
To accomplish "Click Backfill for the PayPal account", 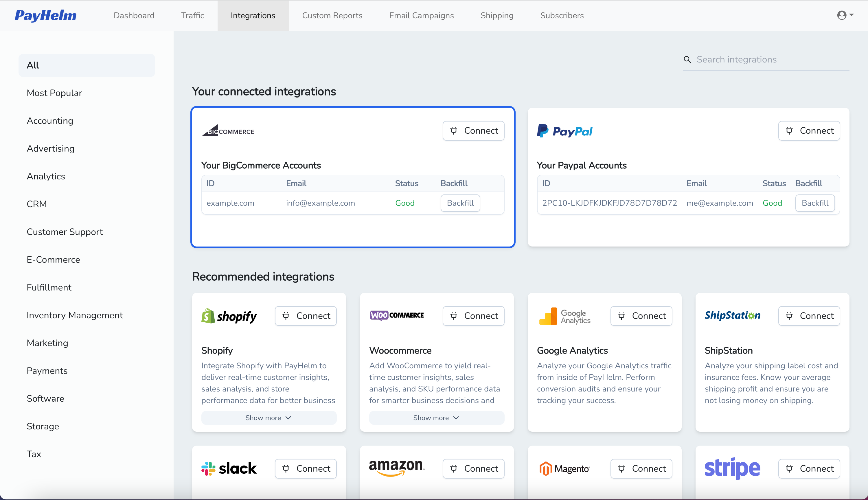I will (815, 203).
